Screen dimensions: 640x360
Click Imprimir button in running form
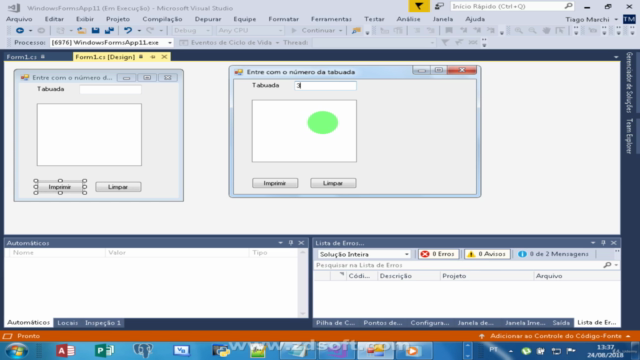[275, 183]
